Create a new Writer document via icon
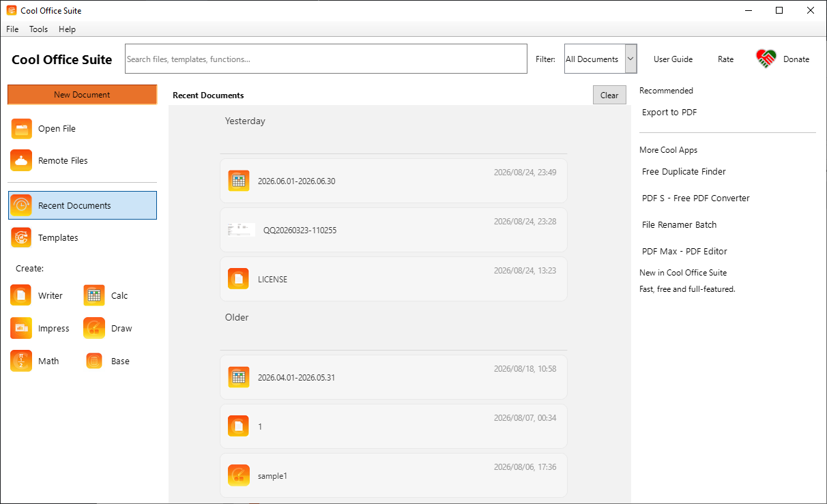This screenshot has height=504, width=827. (21, 295)
